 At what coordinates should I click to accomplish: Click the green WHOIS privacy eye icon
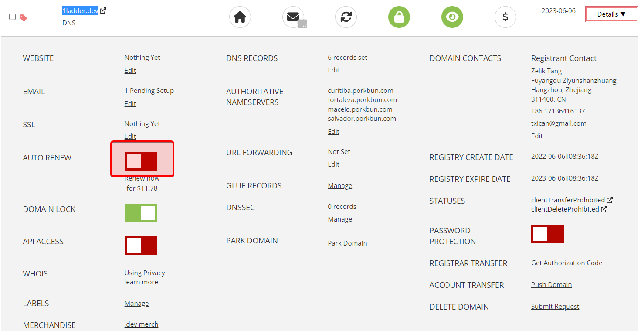tap(452, 17)
